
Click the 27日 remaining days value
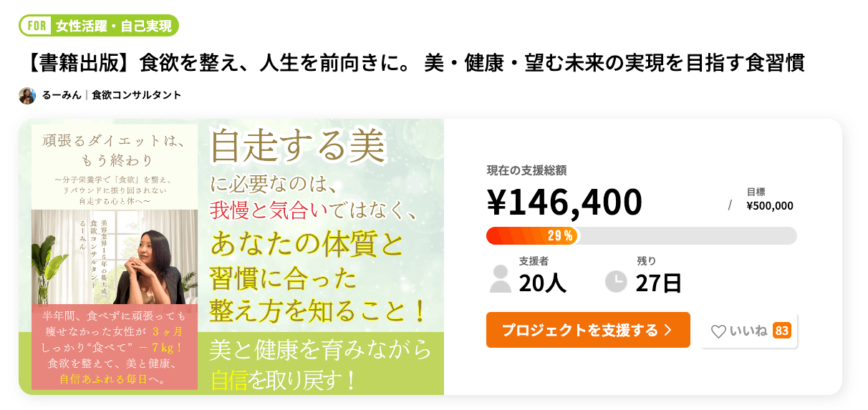[658, 283]
